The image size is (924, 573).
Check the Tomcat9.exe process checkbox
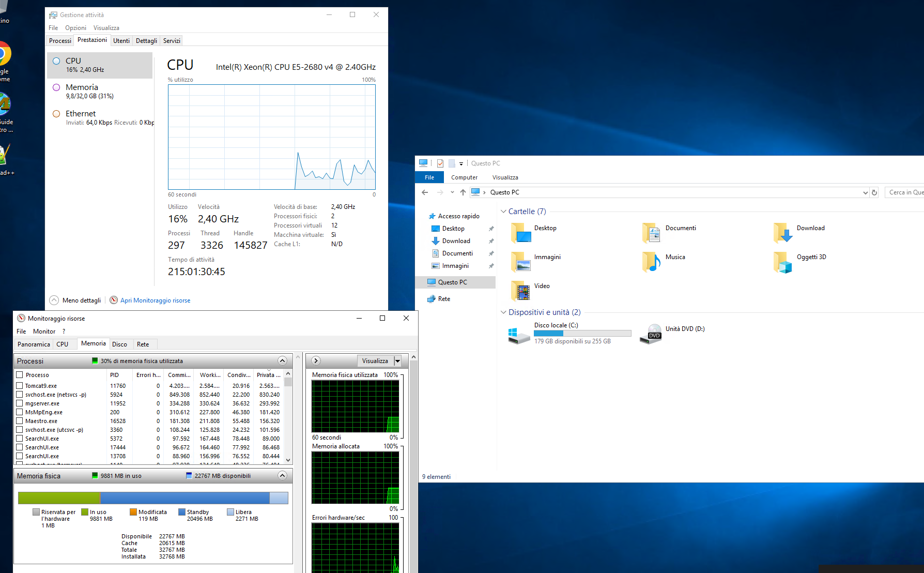[x=20, y=386]
